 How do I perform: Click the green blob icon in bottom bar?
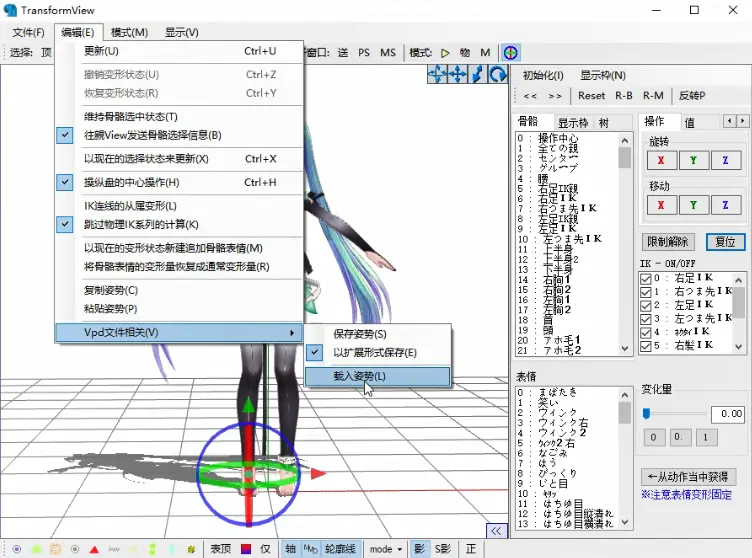click(x=36, y=549)
